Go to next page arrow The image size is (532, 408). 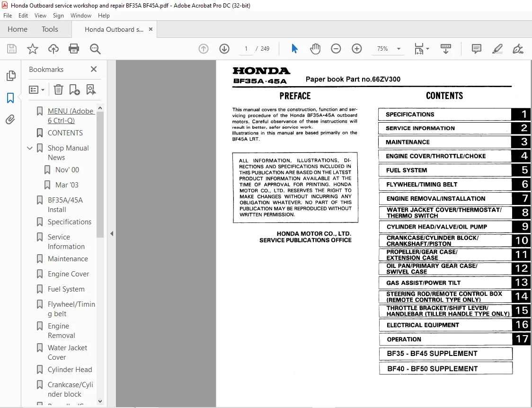click(224, 49)
